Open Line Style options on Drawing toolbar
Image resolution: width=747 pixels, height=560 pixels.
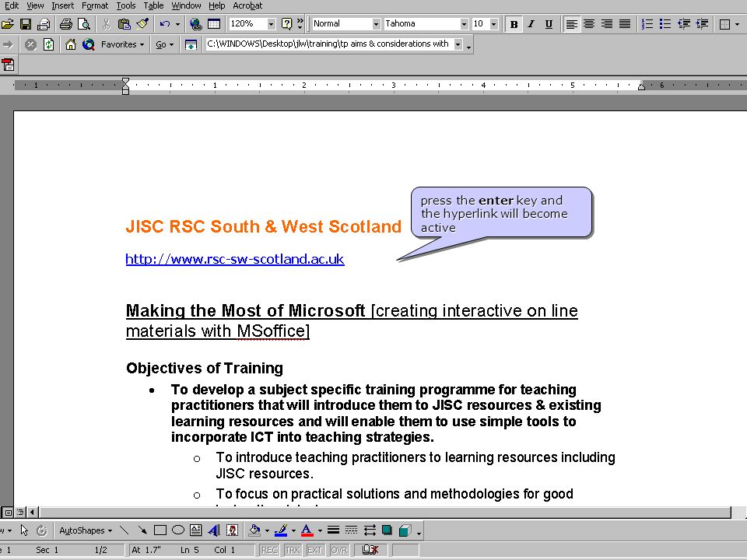(x=334, y=530)
